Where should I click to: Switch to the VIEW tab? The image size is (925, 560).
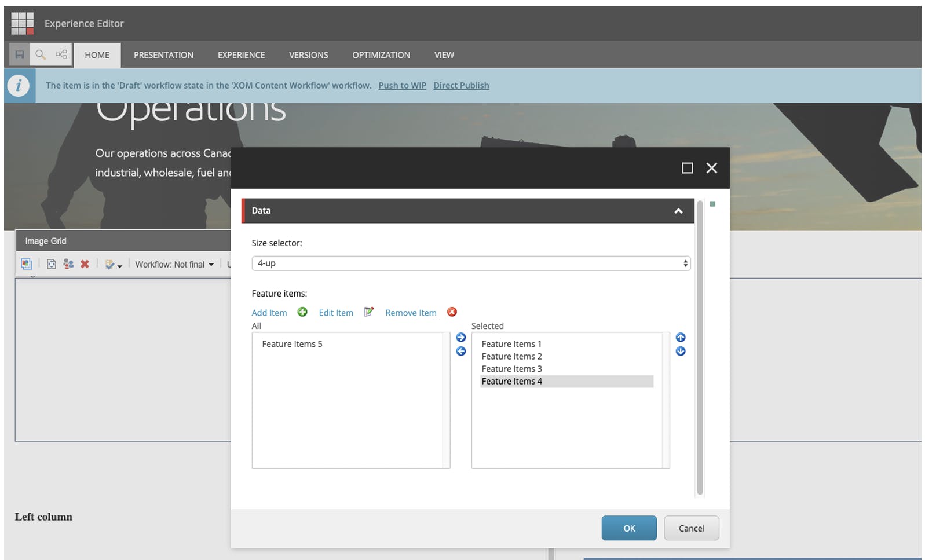pos(444,55)
